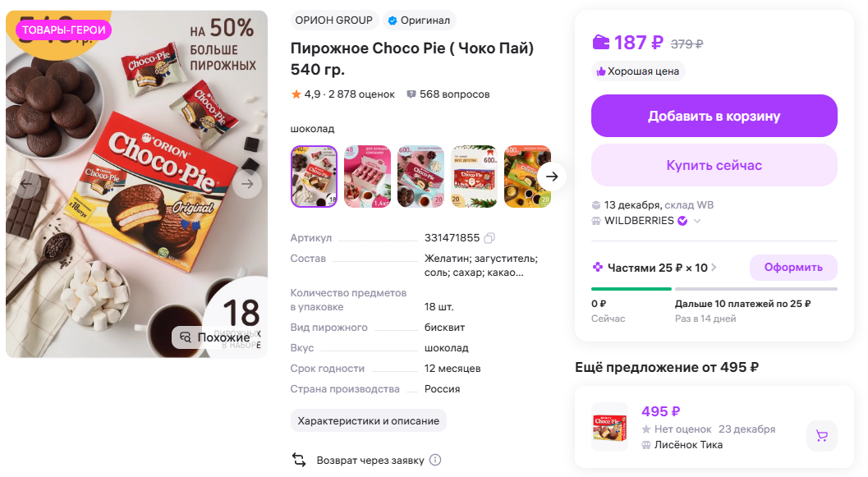868x477 pixels.
Task: Open "Характеристики и описание" section
Action: click(x=368, y=421)
